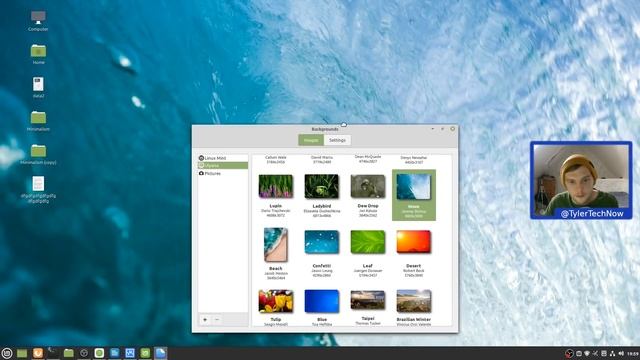Open the shield tray icon
Viewport: 640px width, 360px height.
587,353
